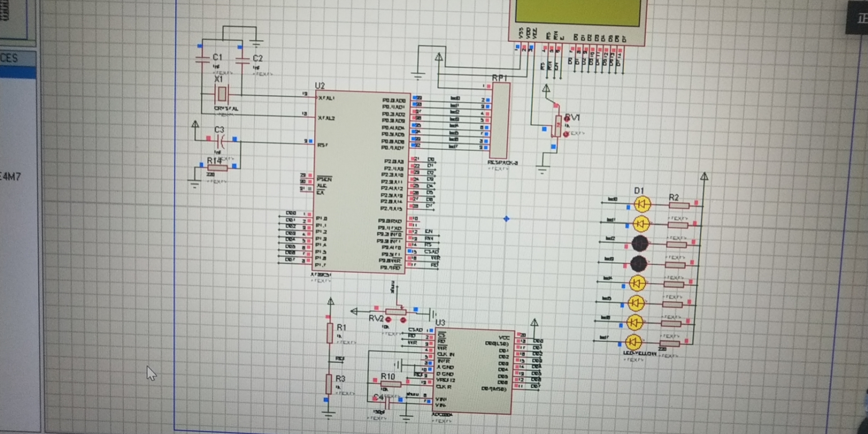
Task: Select the power terminal arrow above U3
Action: coord(535,322)
